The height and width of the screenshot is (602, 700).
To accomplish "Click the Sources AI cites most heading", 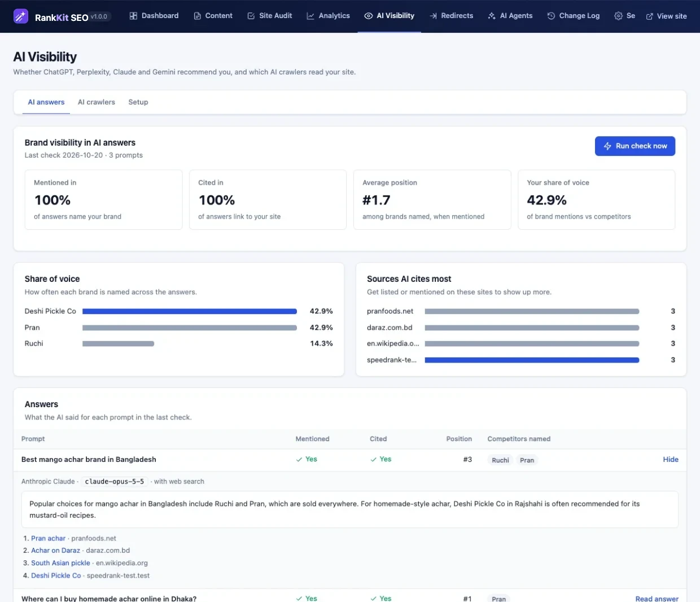I will point(409,279).
